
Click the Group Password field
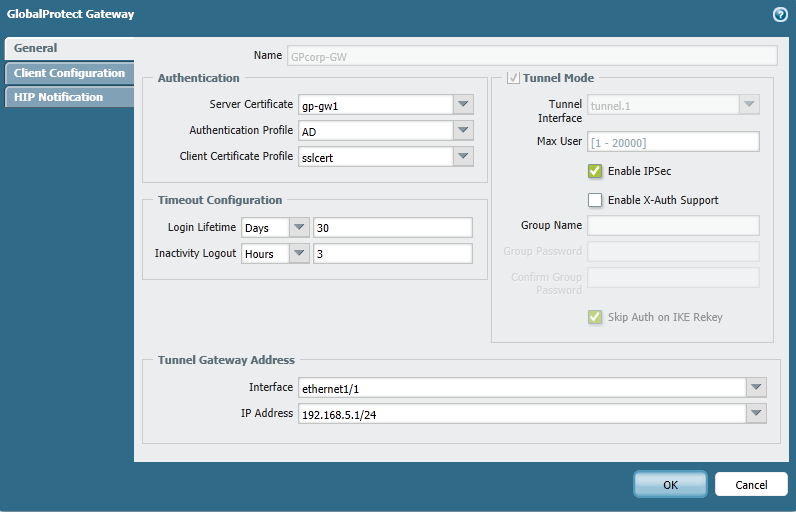[673, 251]
